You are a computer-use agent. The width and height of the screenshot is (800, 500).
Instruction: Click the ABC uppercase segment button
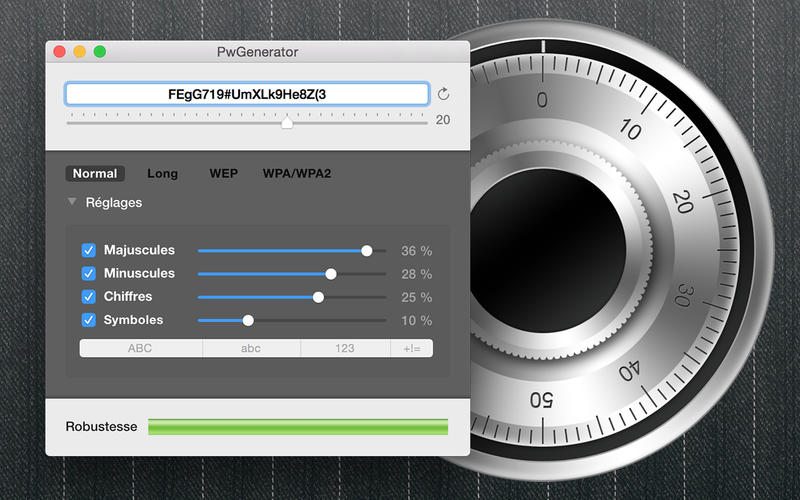140,348
